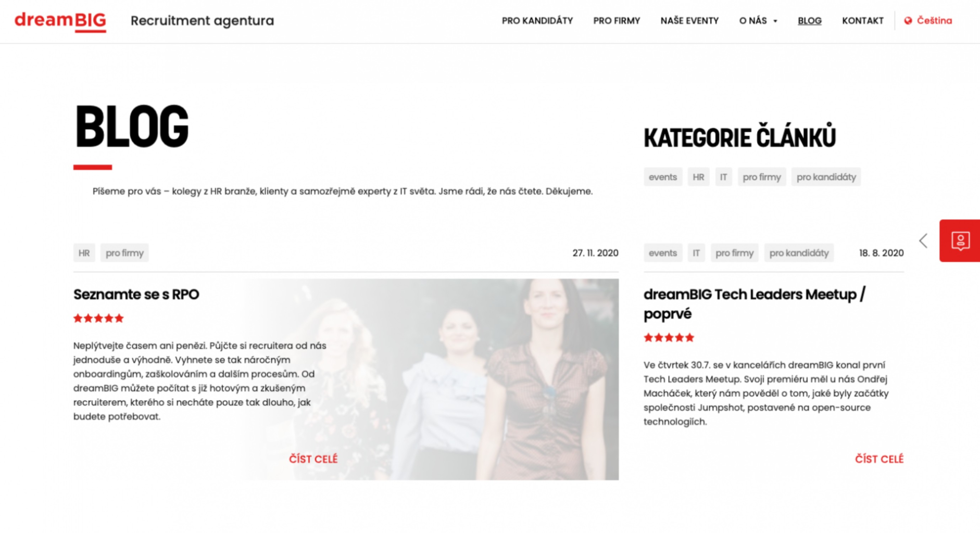Go to the PRO FIRMY page
Viewport: 980px width, 533px height.
click(x=617, y=21)
